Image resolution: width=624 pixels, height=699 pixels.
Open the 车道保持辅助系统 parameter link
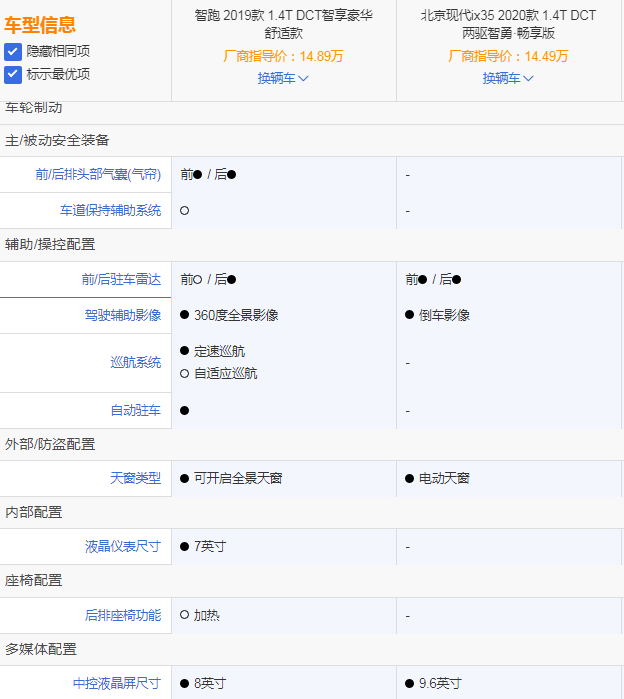110,210
